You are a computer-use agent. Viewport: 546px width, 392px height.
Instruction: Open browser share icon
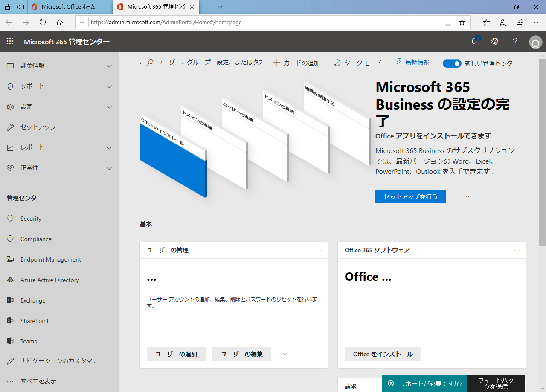pyautogui.click(x=520, y=22)
